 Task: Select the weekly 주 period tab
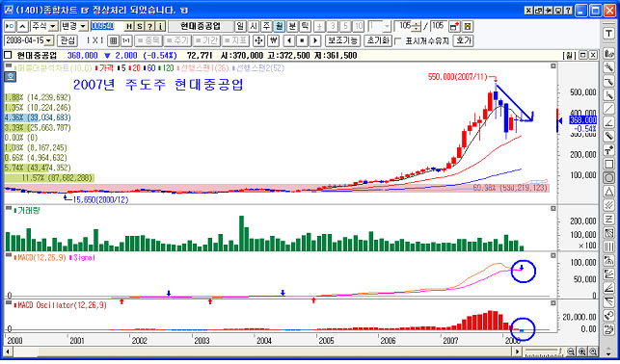click(266, 26)
